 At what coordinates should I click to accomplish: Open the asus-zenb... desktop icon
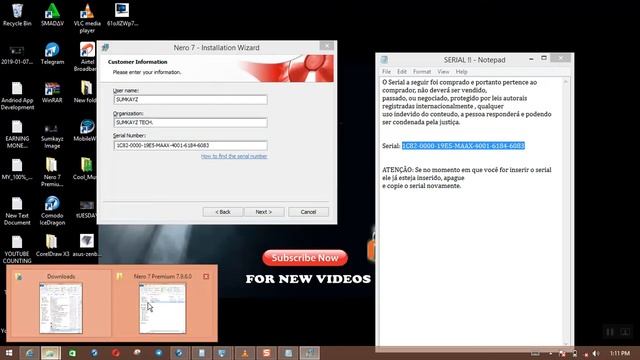(87, 246)
